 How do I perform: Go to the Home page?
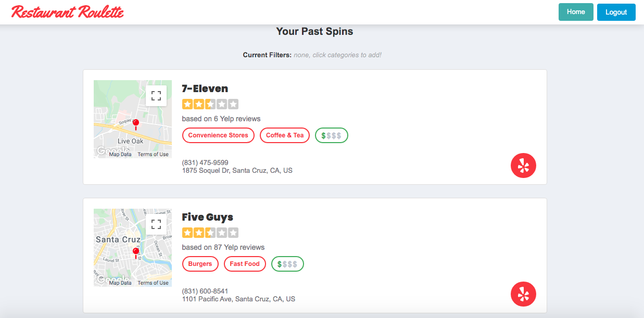click(x=576, y=12)
